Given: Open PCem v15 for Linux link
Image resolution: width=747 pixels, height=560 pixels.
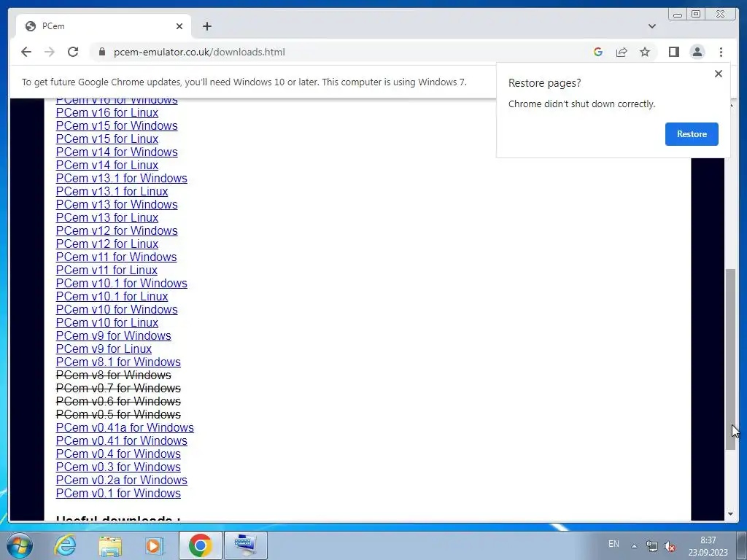Looking at the screenshot, I should [x=107, y=139].
